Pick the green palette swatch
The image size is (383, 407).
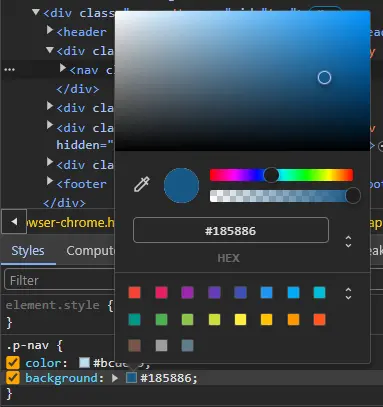pyautogui.click(x=161, y=319)
